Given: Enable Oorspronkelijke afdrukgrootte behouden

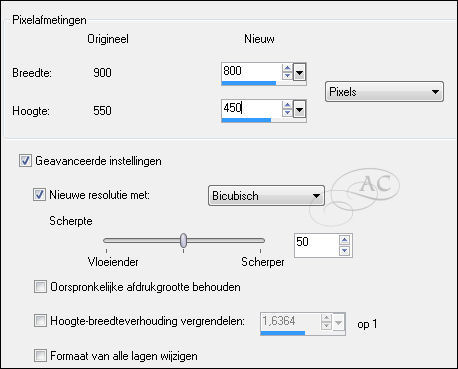Looking at the screenshot, I should point(40,287).
